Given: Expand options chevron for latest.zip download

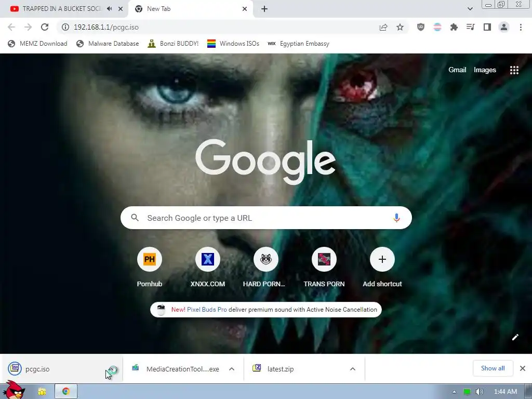Looking at the screenshot, I should [353, 369].
